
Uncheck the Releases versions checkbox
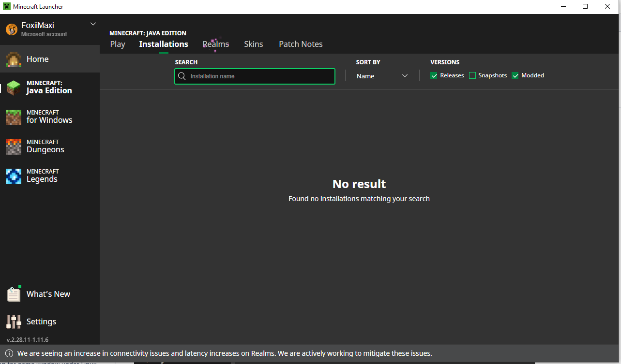coord(434,75)
